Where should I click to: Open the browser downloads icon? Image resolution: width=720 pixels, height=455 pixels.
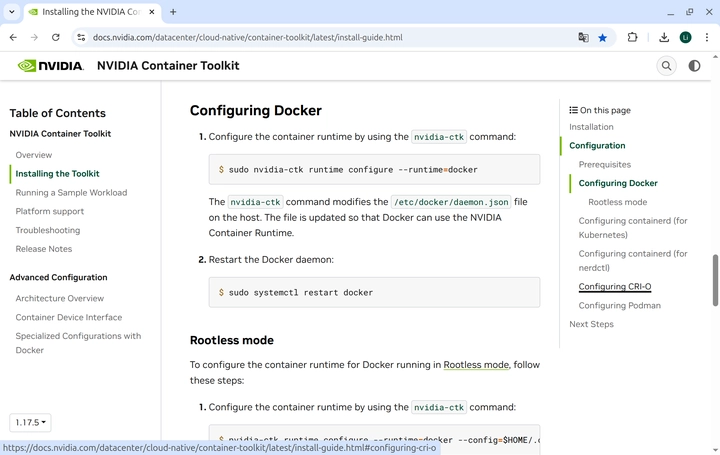(663, 37)
